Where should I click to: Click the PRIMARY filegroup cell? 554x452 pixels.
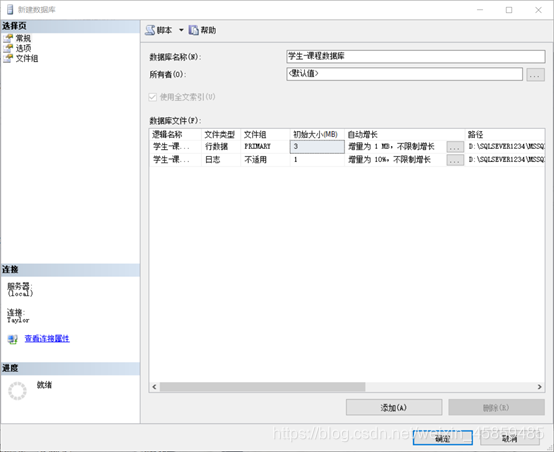tap(265, 147)
